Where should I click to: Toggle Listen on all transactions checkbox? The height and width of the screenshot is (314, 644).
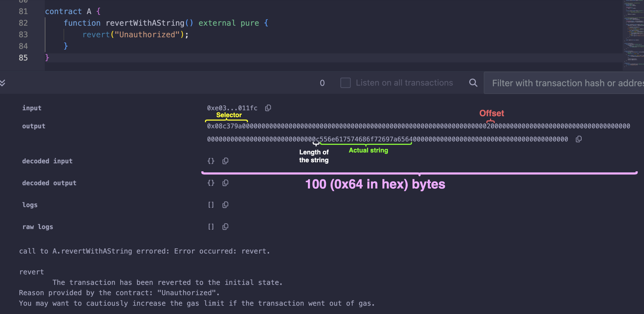coord(345,83)
